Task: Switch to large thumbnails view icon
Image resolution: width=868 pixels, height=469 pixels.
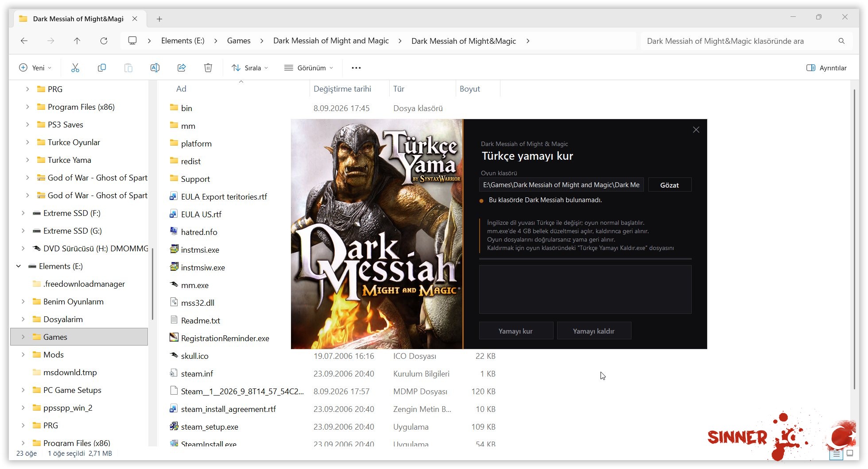Action: coord(850,454)
